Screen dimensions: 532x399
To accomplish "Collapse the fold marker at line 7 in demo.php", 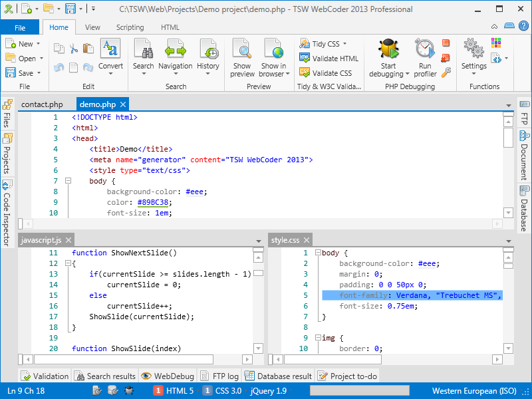I will coord(67,181).
